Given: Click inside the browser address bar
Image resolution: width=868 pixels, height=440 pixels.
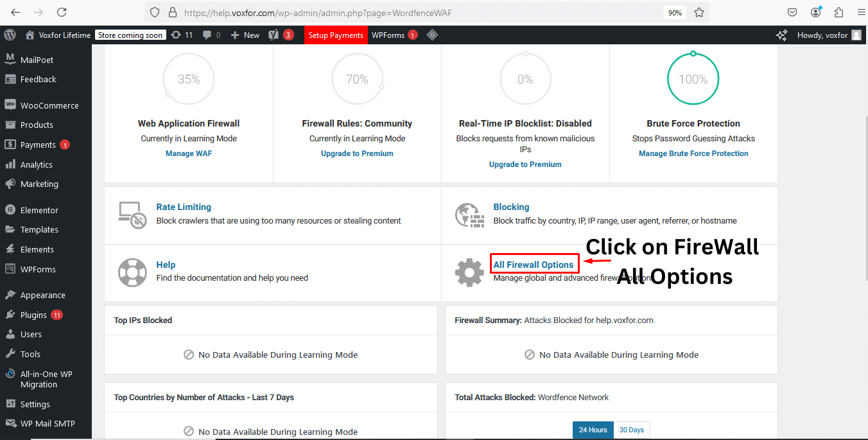Looking at the screenshot, I should (x=385, y=12).
